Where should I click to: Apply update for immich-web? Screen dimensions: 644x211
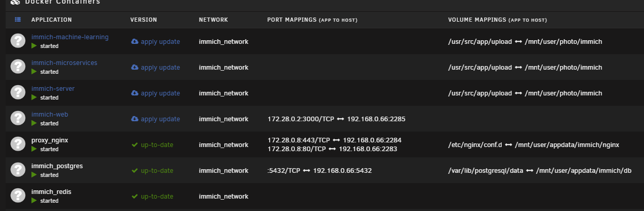pos(155,119)
